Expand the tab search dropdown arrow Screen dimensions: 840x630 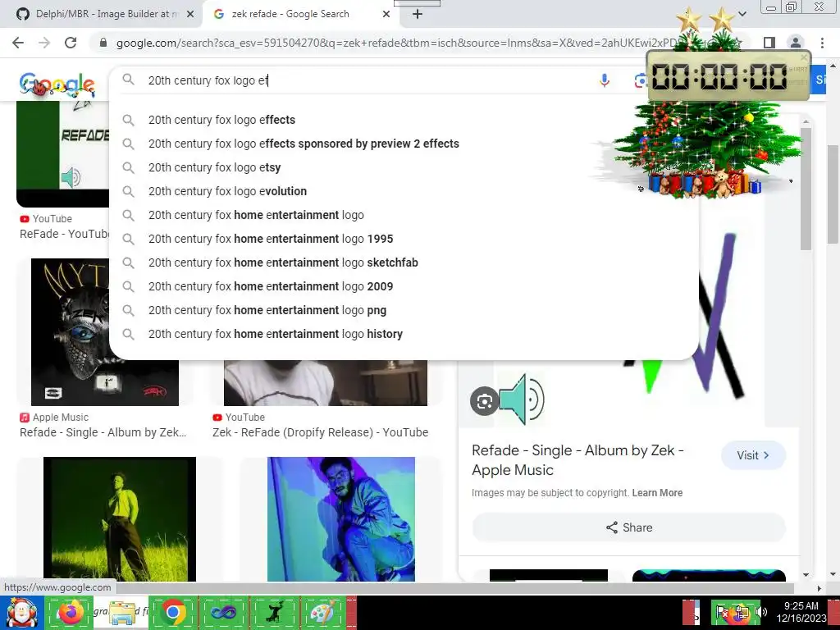(x=742, y=14)
